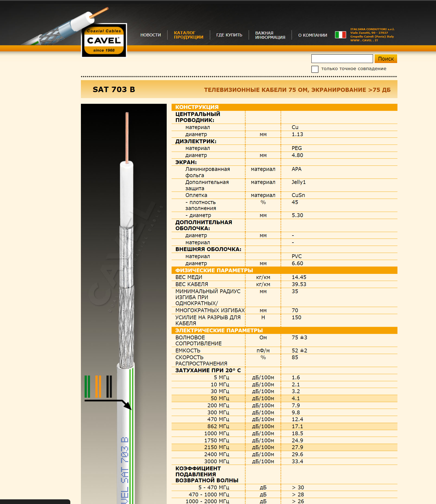Open the НОВОСТИ menu item
Viewport: 436px width, 504px height.
[x=151, y=35]
